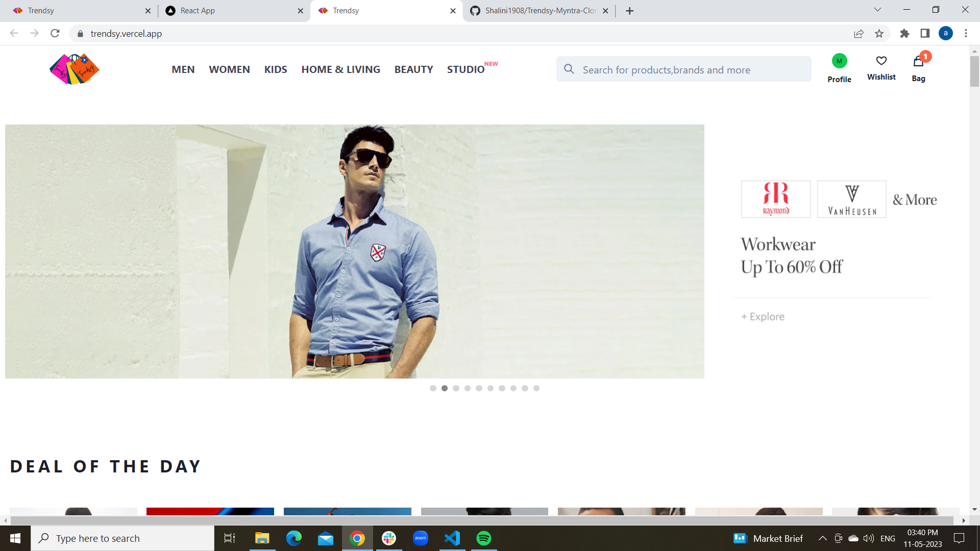
Task: Select the last carousel dot indicator
Action: tap(536, 388)
